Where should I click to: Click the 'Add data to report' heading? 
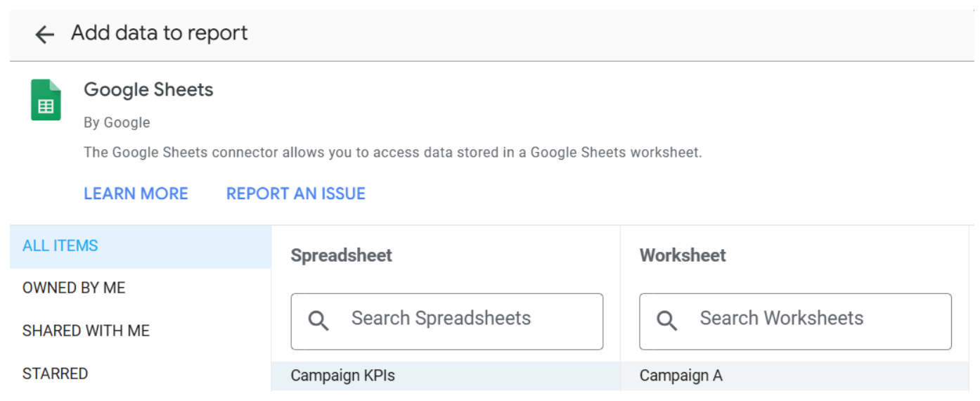pyautogui.click(x=160, y=33)
